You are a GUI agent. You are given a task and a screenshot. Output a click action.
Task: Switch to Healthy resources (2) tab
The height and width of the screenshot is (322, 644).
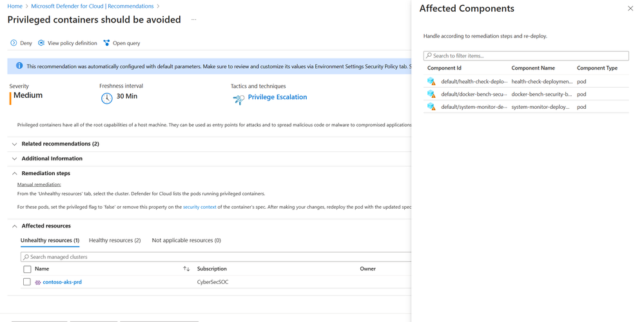pyautogui.click(x=115, y=240)
